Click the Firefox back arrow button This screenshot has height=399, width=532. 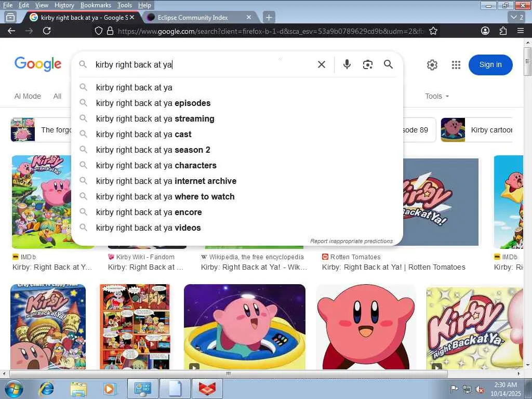tap(11, 31)
